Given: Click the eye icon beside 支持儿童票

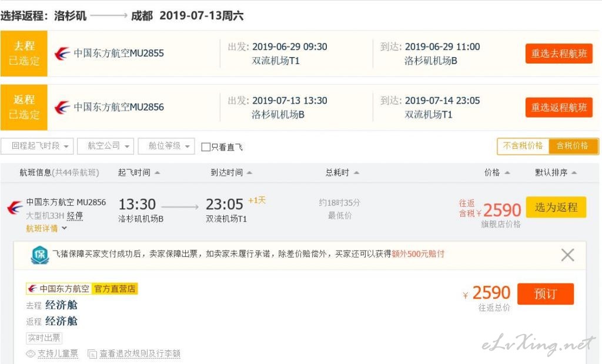Looking at the screenshot, I should [31, 353].
